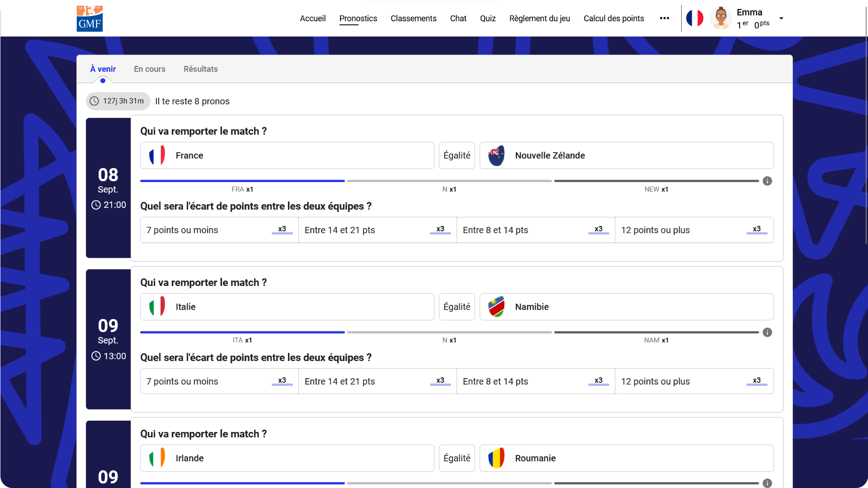Image resolution: width=868 pixels, height=488 pixels.
Task: Open the three-dots more menu
Action: [664, 18]
